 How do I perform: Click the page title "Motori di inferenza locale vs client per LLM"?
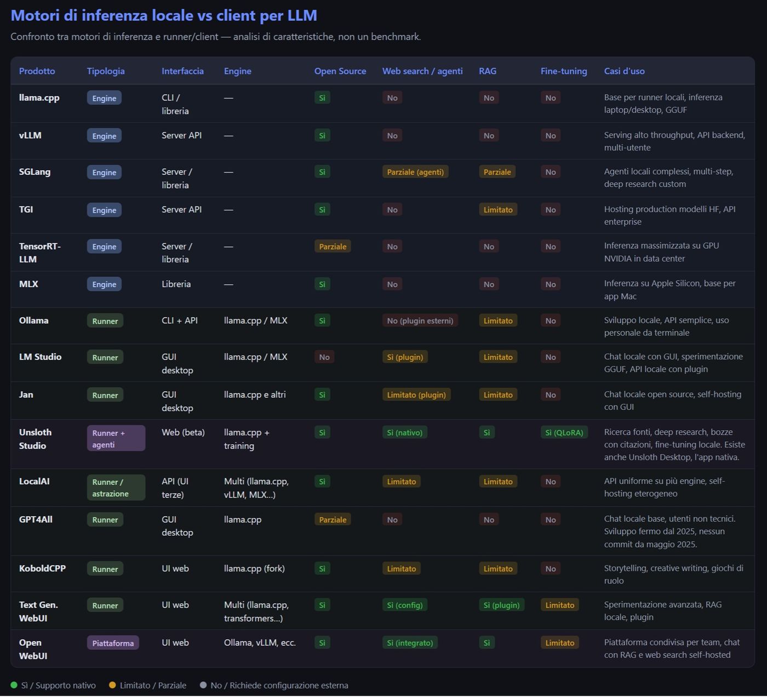[164, 15]
